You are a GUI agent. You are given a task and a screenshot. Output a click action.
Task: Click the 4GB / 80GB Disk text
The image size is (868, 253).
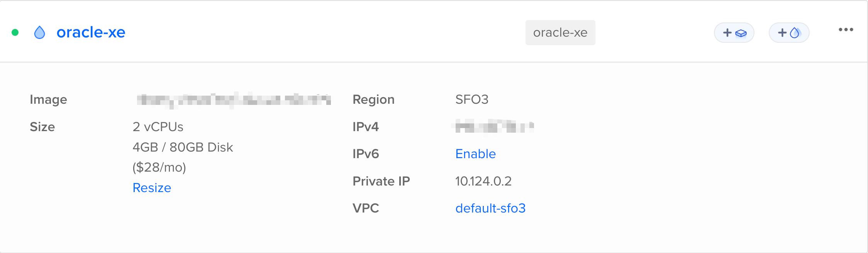pos(183,147)
